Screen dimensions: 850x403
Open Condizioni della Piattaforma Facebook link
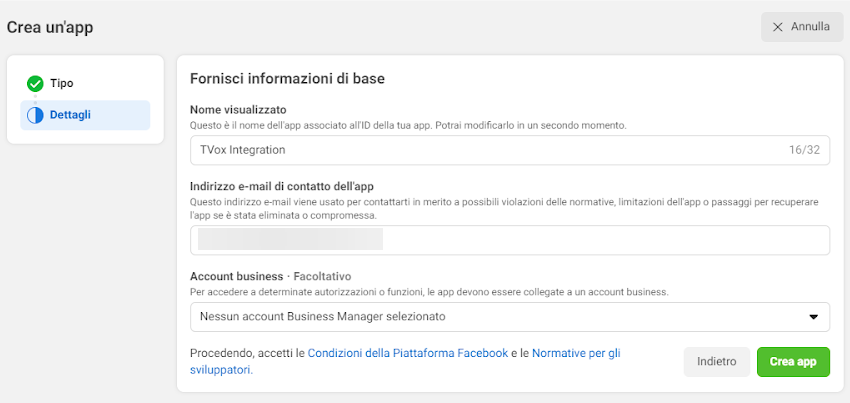point(408,354)
